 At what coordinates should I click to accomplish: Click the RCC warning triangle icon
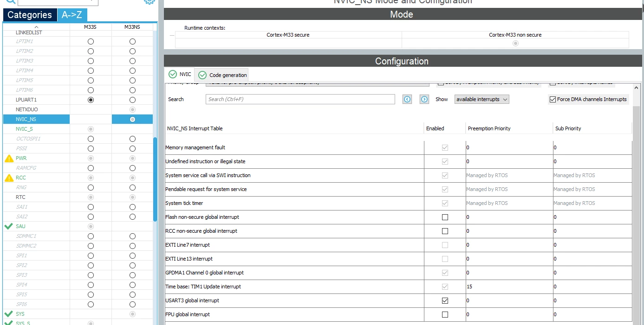9,178
